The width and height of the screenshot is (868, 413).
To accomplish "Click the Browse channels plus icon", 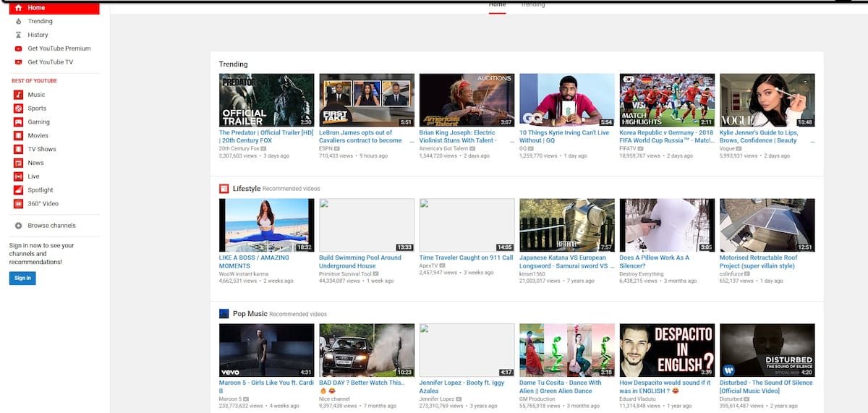I will [x=18, y=226].
